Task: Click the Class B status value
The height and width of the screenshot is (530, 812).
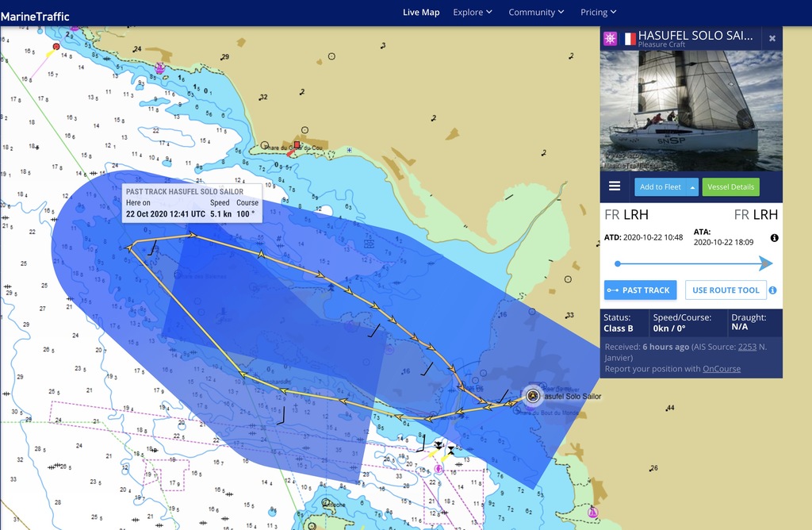Action: pyautogui.click(x=619, y=328)
